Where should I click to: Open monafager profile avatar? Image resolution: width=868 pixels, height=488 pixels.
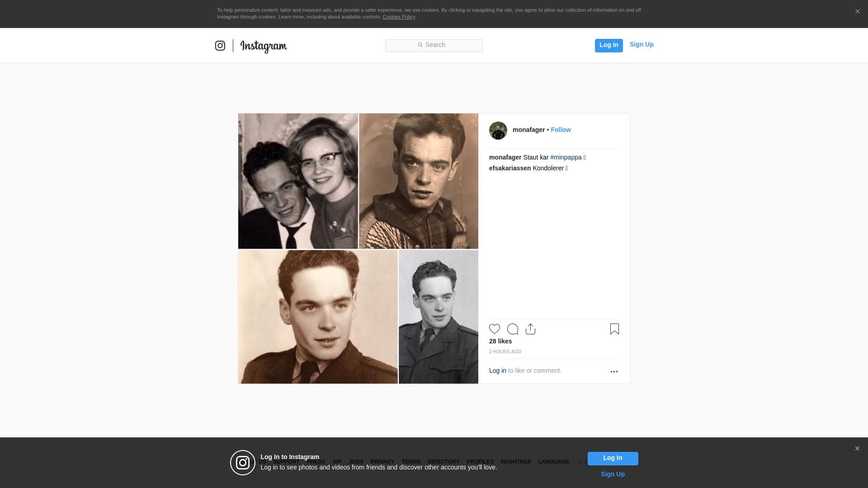[x=498, y=131]
